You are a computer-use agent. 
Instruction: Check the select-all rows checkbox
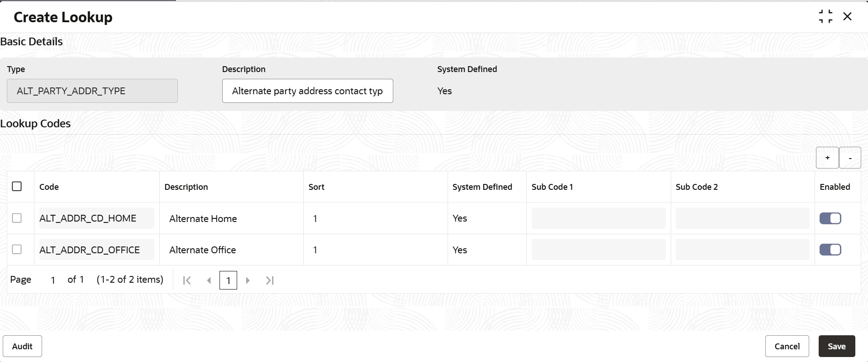17,186
